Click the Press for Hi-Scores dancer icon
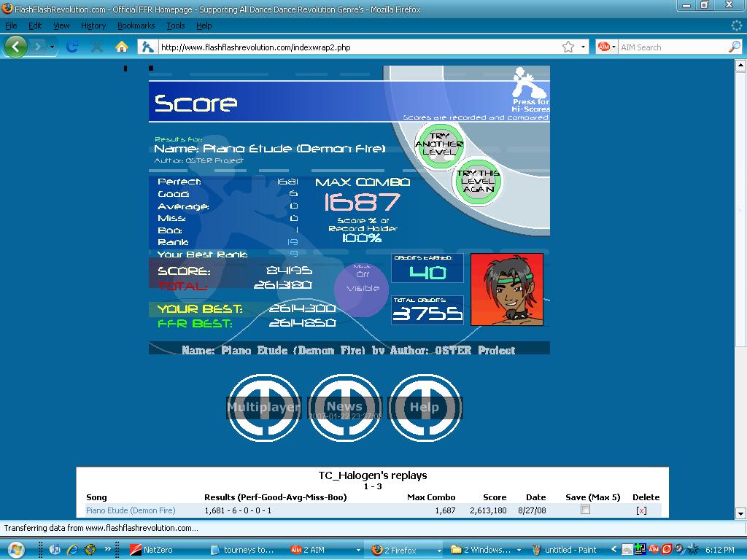Viewport: 747px width, 560px height. click(530, 90)
